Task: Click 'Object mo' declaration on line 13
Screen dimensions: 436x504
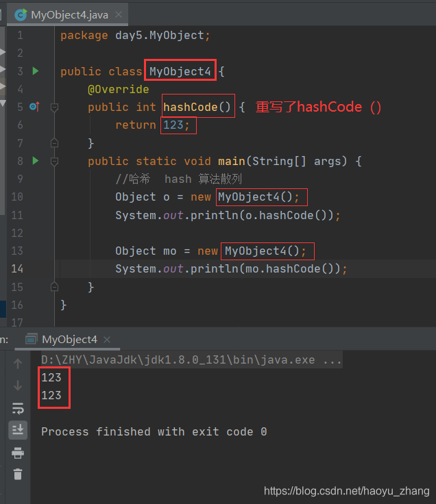Action: point(146,251)
